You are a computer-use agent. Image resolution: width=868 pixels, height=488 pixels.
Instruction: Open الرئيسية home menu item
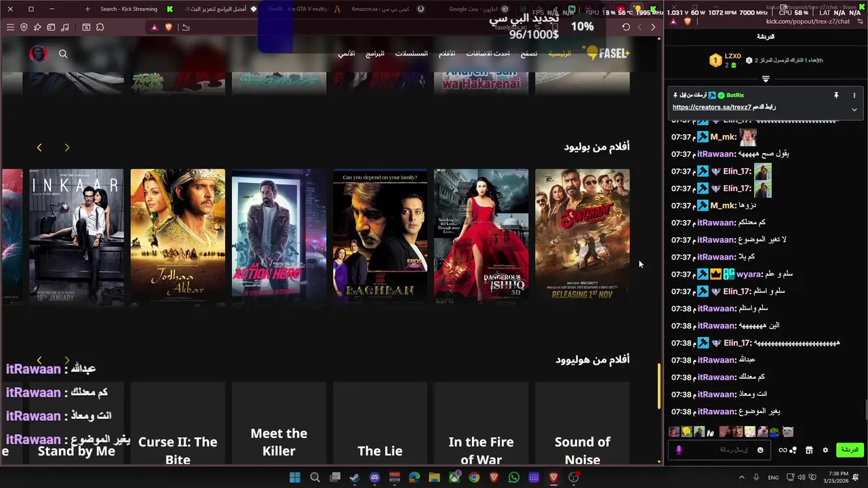click(x=560, y=54)
